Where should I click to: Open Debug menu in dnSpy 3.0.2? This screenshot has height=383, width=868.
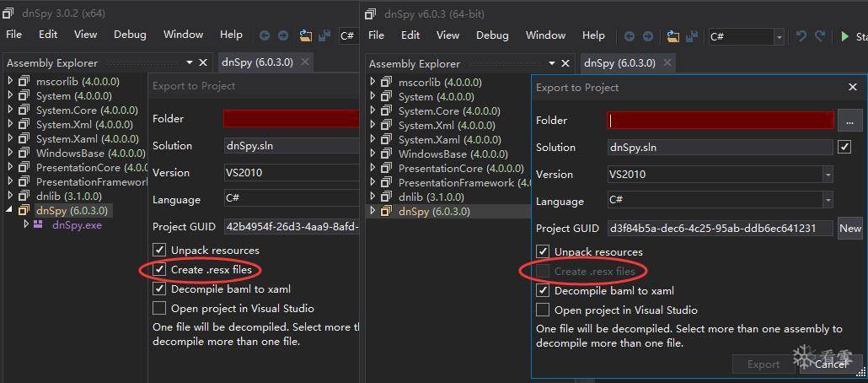tap(130, 35)
